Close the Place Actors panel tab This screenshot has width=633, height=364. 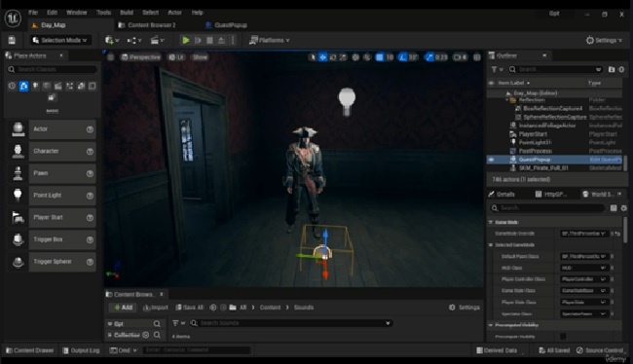pos(61,55)
